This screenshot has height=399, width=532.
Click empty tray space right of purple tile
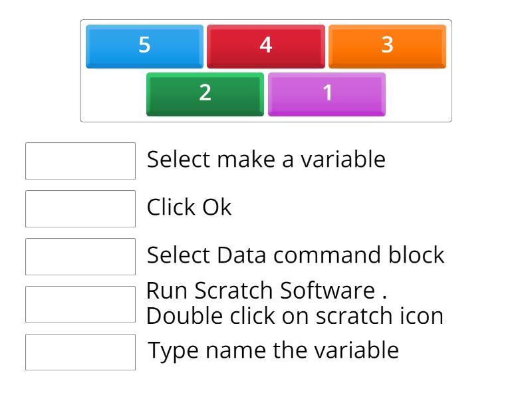tap(418, 95)
